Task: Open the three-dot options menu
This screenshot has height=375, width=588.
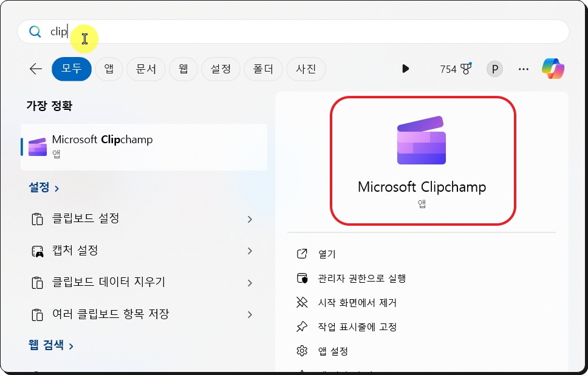Action: [524, 69]
